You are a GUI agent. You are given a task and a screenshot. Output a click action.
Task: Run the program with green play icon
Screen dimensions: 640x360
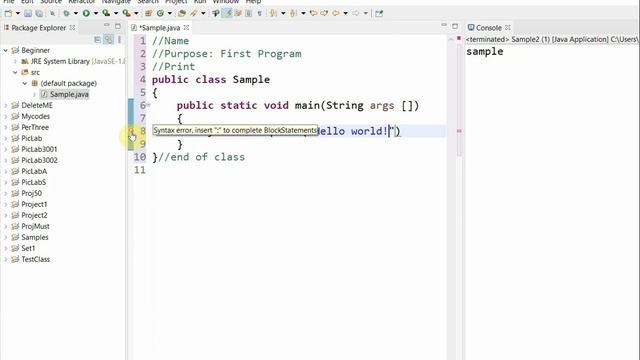click(86, 13)
